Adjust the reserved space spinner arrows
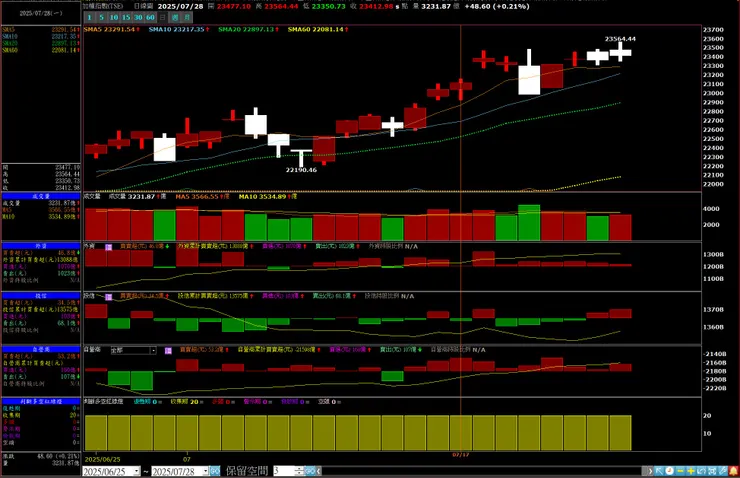The image size is (740, 478). coord(299,471)
